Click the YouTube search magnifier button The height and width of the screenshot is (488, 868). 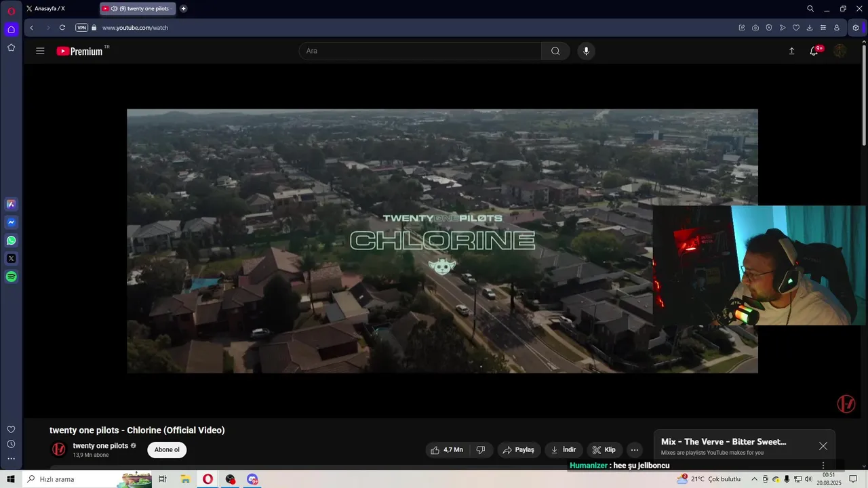(555, 51)
